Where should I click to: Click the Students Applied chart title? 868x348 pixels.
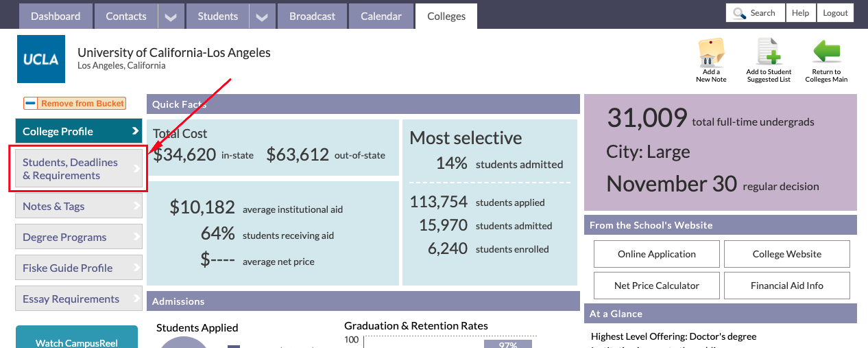[197, 327]
